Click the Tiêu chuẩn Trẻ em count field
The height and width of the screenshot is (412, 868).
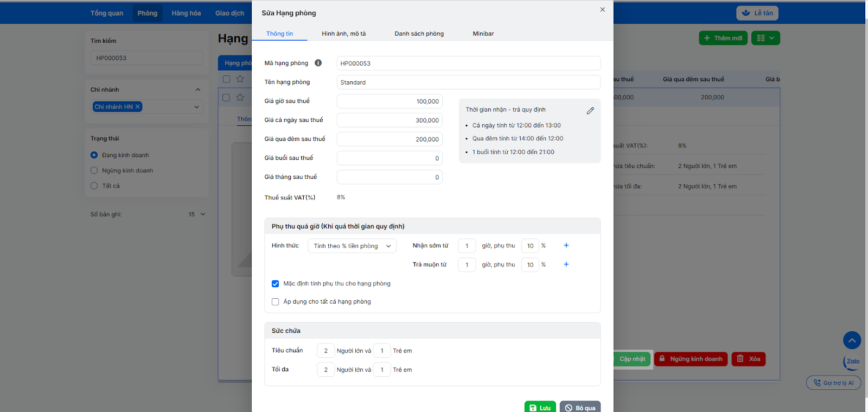coord(382,351)
